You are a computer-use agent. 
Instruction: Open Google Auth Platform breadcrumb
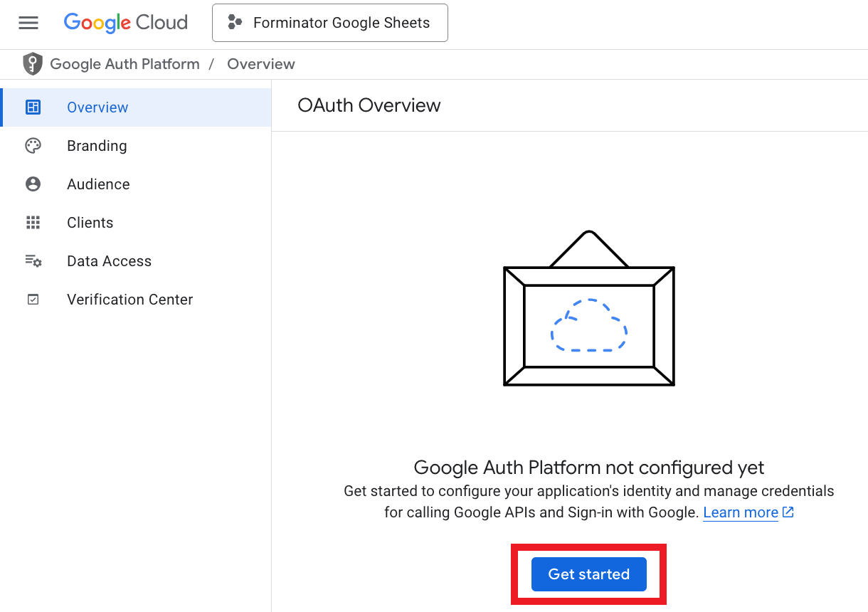[125, 64]
